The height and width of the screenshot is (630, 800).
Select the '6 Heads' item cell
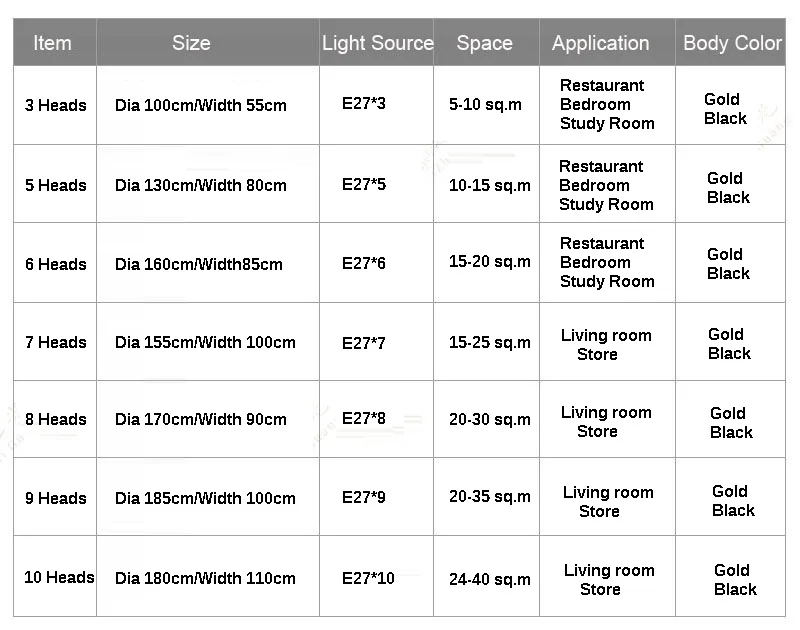tap(55, 263)
